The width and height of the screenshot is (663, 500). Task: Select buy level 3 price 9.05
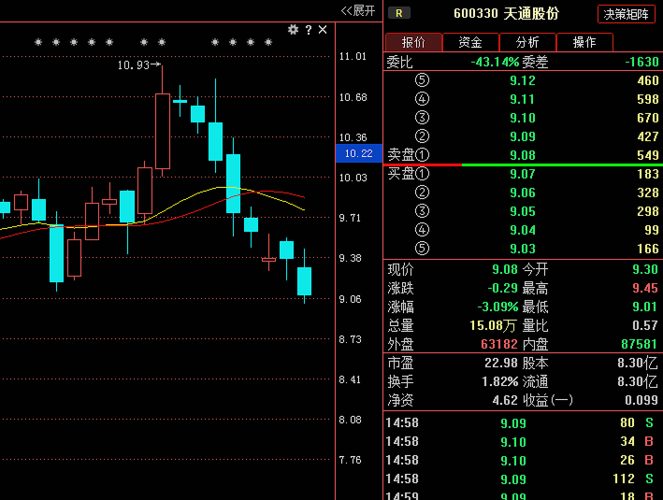pos(523,211)
